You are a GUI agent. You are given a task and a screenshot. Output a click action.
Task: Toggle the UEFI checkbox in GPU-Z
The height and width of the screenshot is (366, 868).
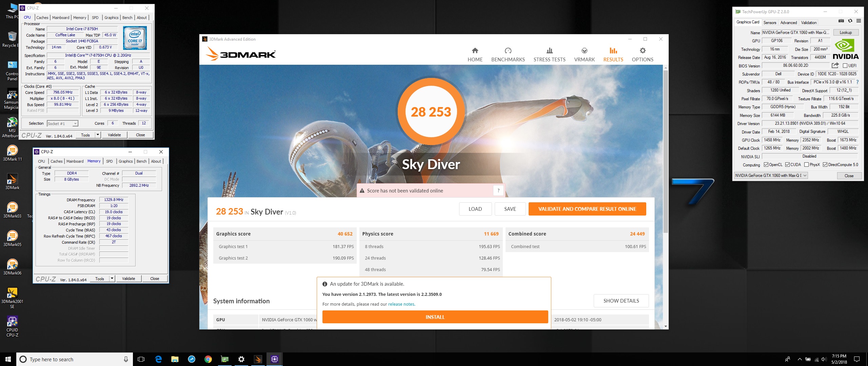tap(845, 65)
